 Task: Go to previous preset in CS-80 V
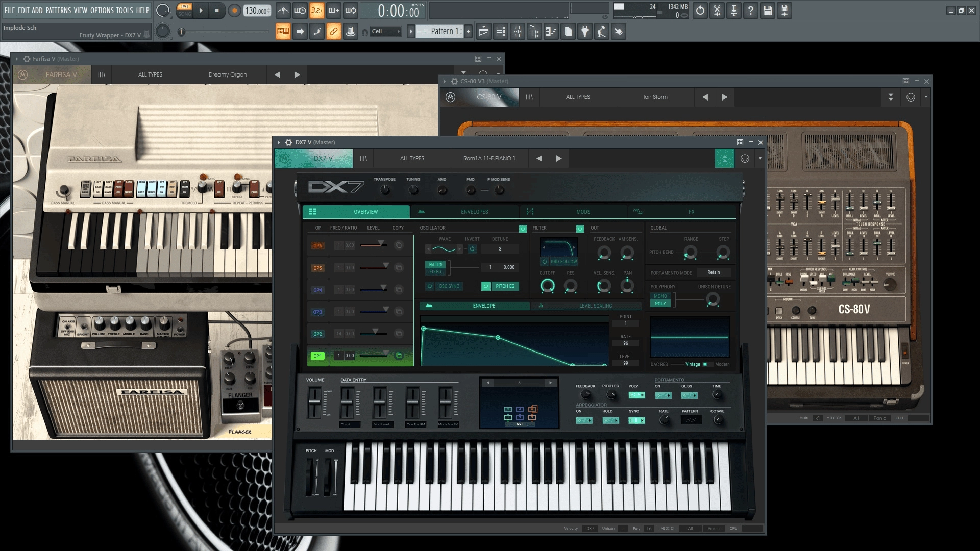(x=705, y=97)
